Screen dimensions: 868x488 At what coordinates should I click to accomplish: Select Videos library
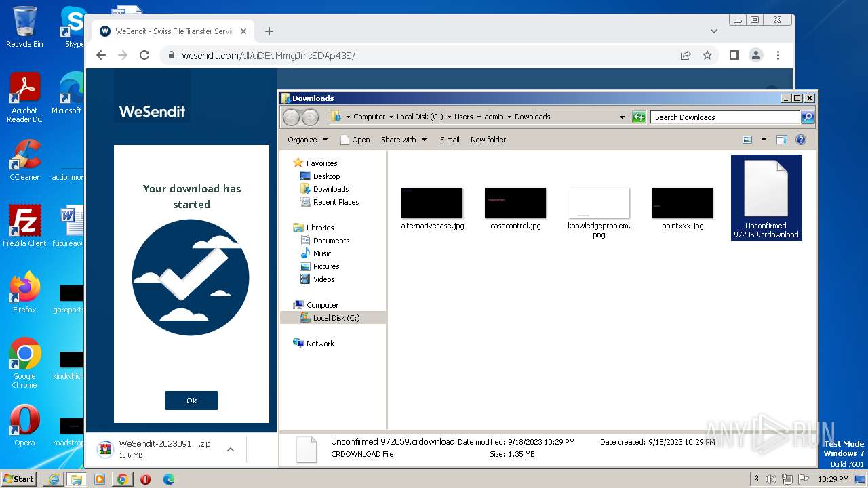click(323, 279)
